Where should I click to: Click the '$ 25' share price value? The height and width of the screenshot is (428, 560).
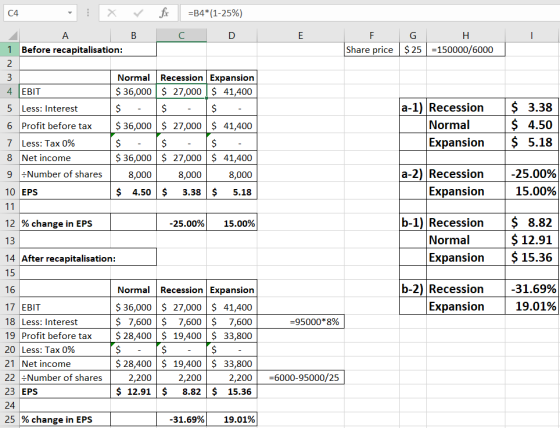click(x=413, y=50)
